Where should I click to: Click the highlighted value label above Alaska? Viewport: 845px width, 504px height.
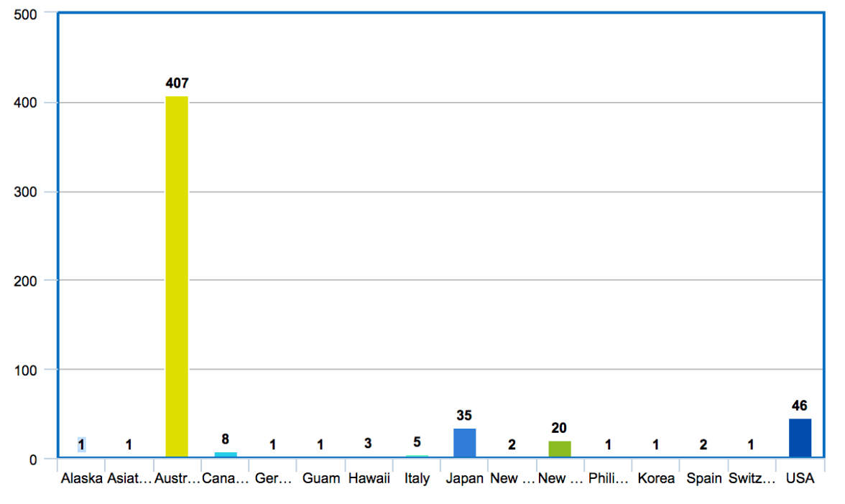tap(81, 444)
